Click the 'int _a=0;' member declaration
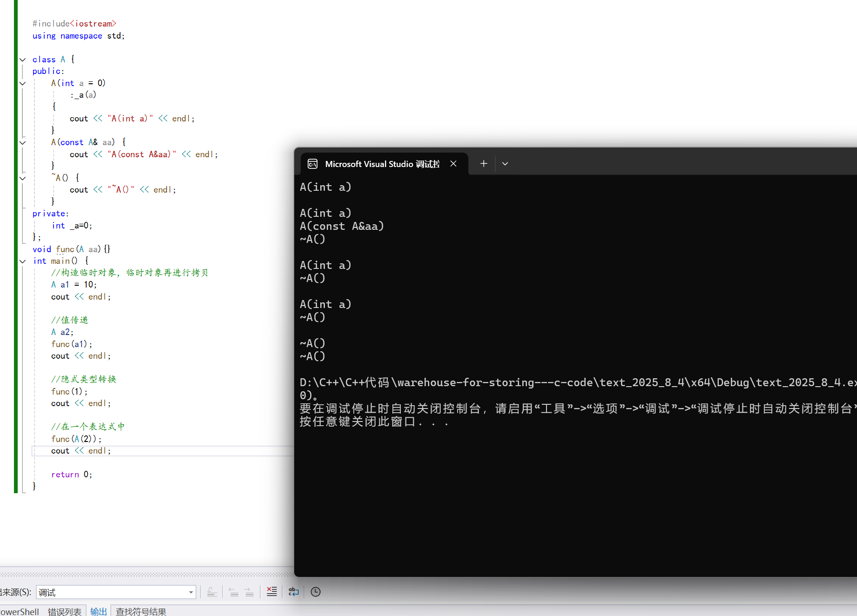Viewport: 857px width, 616px height. click(x=72, y=226)
